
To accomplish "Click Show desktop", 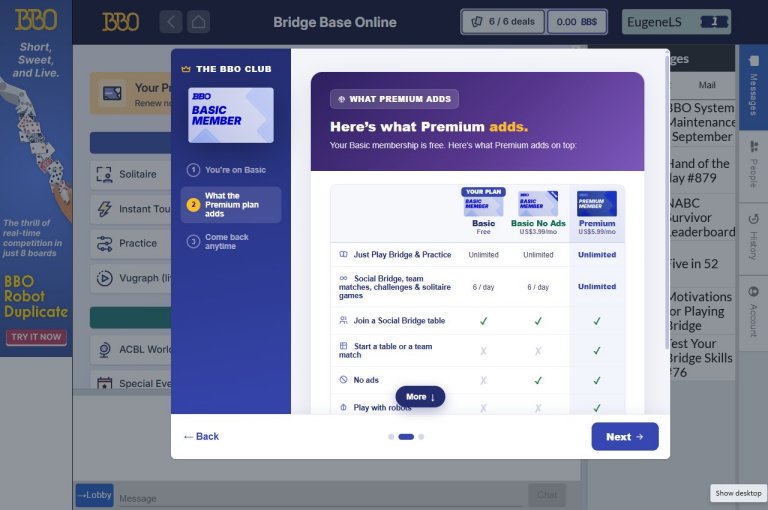I will pos(738,493).
